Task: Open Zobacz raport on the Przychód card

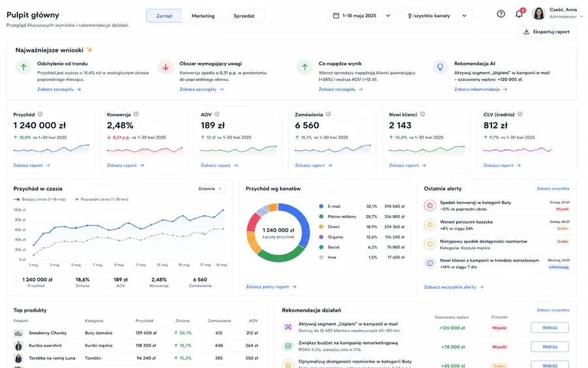Action: [x=31, y=165]
